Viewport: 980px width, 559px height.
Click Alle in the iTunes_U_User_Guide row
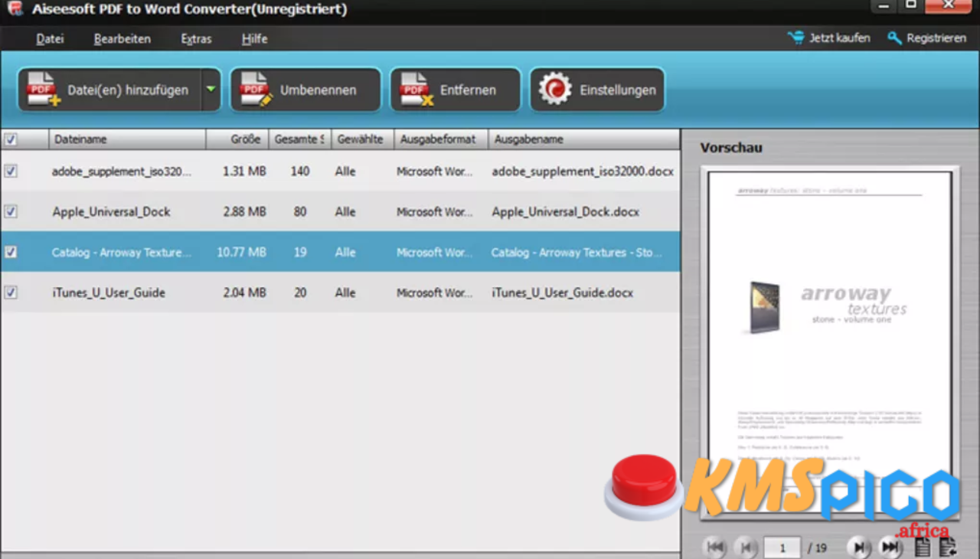[345, 293]
